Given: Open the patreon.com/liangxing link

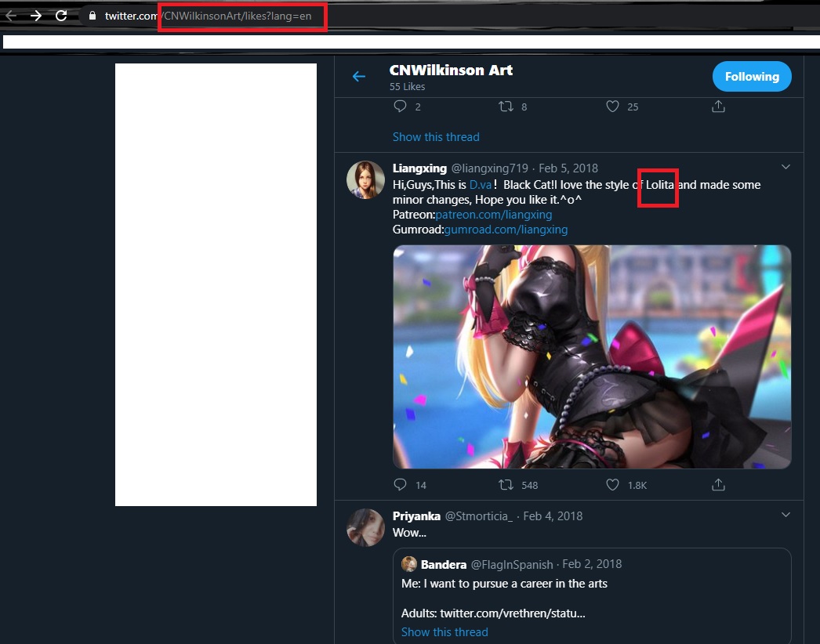Looking at the screenshot, I should coord(494,215).
